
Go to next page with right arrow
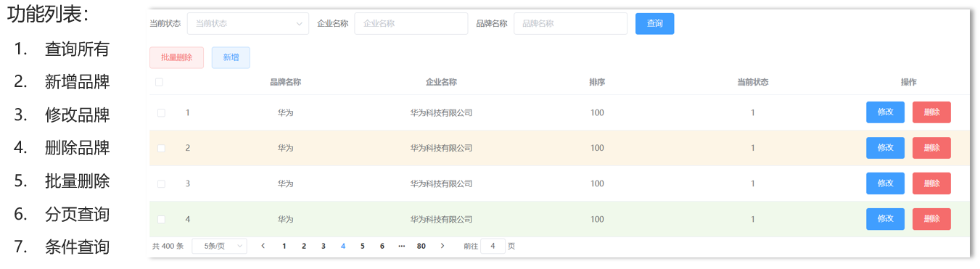[442, 247]
